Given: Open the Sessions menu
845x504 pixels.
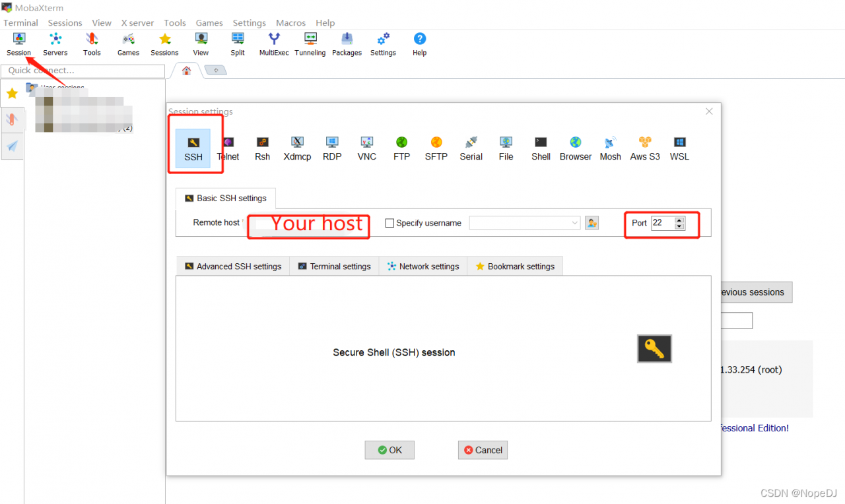Looking at the screenshot, I should point(65,22).
